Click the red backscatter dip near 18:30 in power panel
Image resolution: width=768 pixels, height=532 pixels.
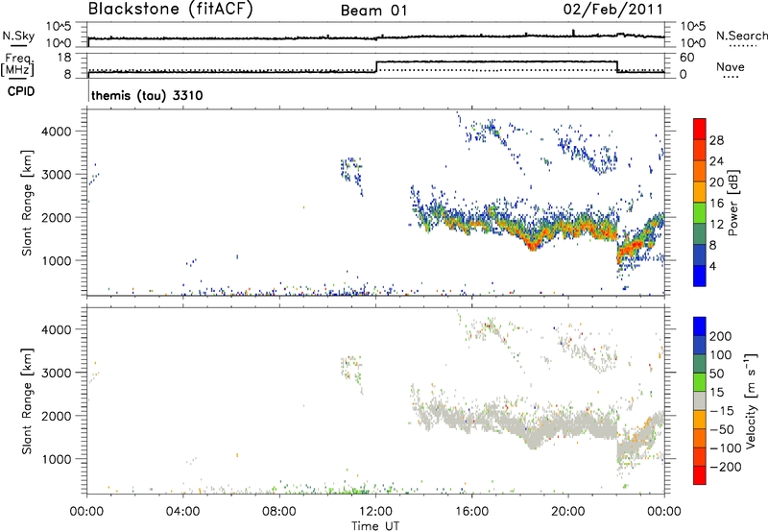(533, 245)
